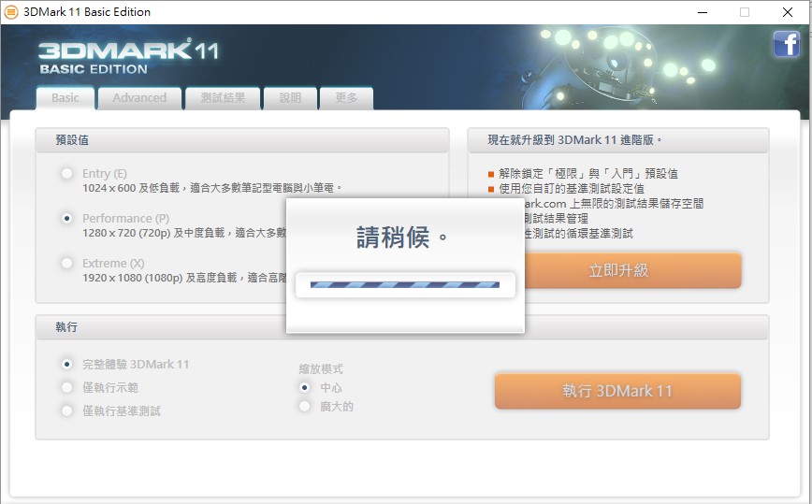This screenshot has height=504, width=812.
Task: Click the 縮放模式 label
Action: 321,369
